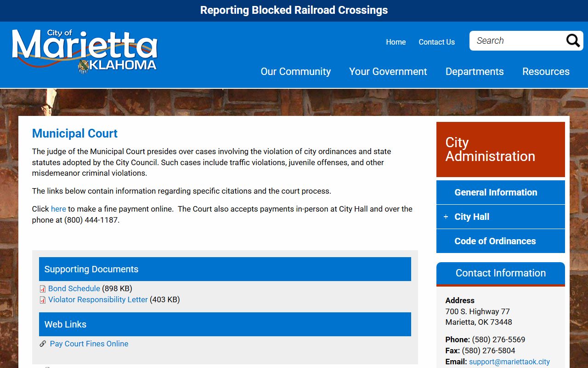Image resolution: width=588 pixels, height=368 pixels.
Task: Follow the 'here' fine payment link
Action: click(x=58, y=209)
